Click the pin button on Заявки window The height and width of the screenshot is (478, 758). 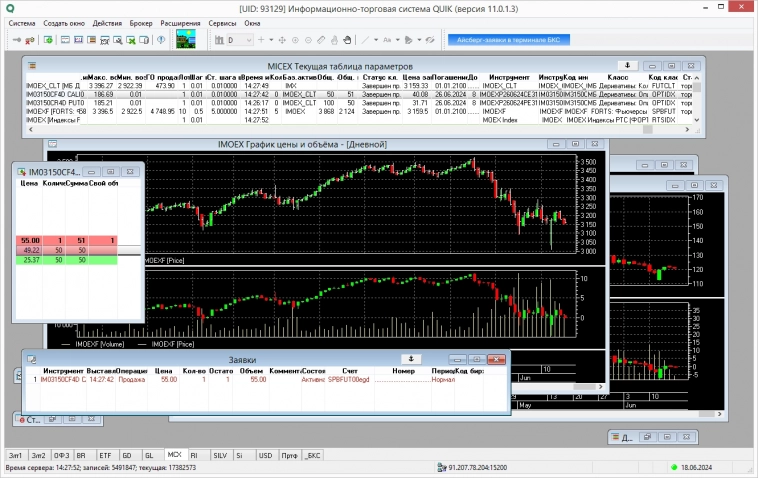pyautogui.click(x=409, y=358)
